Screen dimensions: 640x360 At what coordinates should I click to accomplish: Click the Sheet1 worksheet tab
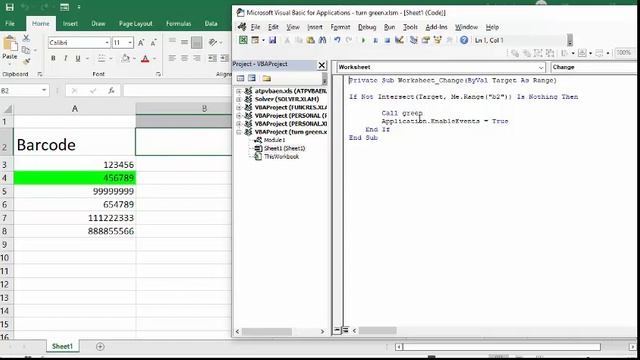[62, 346]
